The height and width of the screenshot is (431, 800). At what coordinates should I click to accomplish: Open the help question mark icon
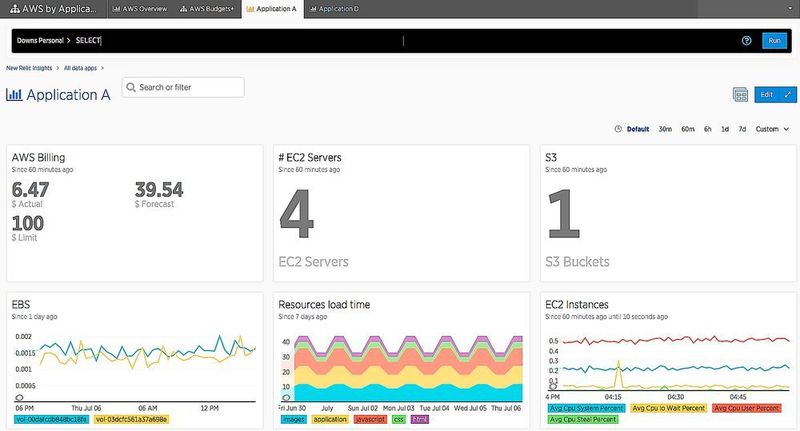(746, 40)
